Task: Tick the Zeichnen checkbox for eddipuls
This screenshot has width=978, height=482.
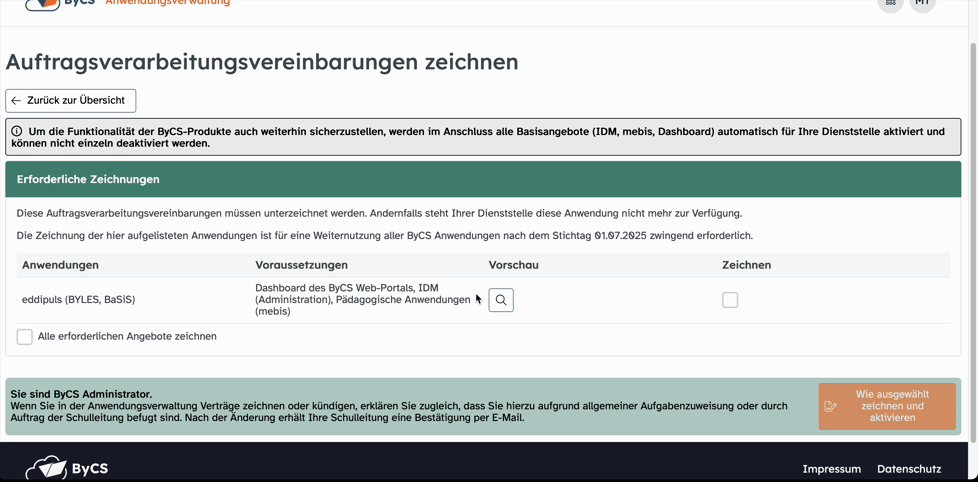Action: (x=730, y=300)
